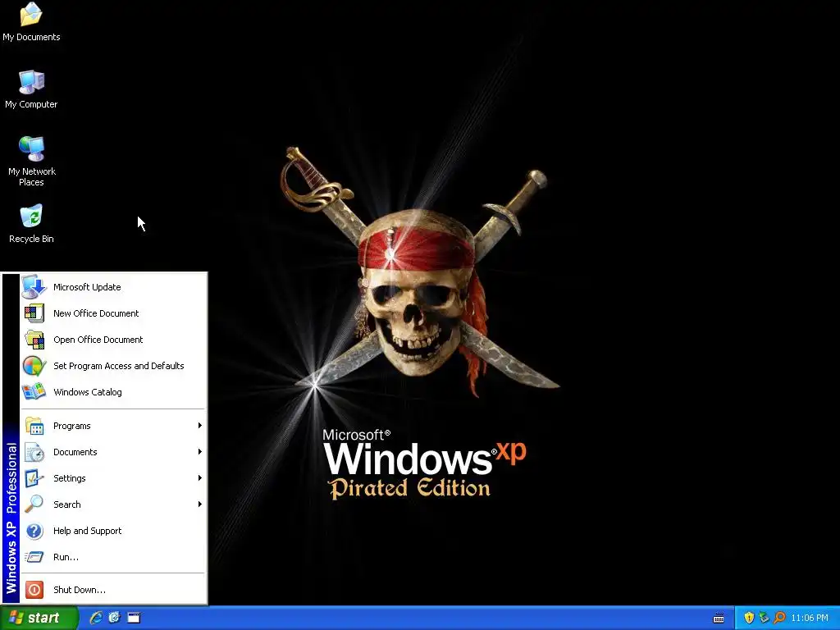Launch Microsoft Update from the Start menu
The width and height of the screenshot is (840, 630).
coord(113,287)
